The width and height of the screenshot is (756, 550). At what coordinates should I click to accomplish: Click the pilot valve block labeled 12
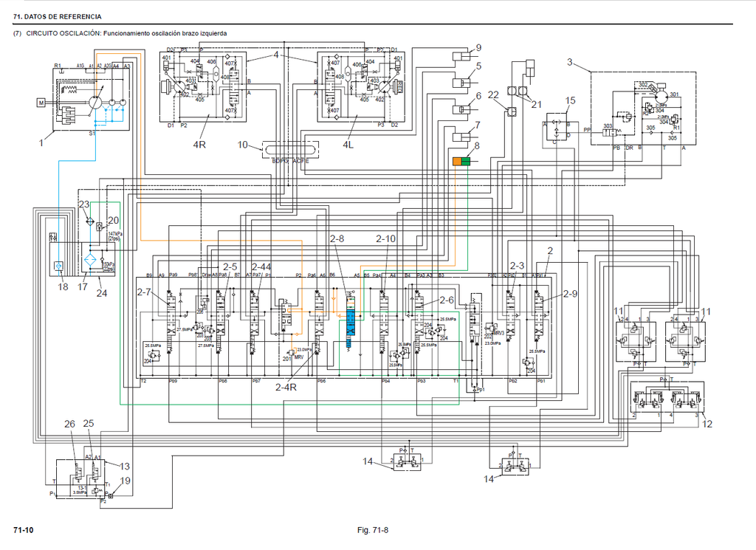(x=667, y=397)
